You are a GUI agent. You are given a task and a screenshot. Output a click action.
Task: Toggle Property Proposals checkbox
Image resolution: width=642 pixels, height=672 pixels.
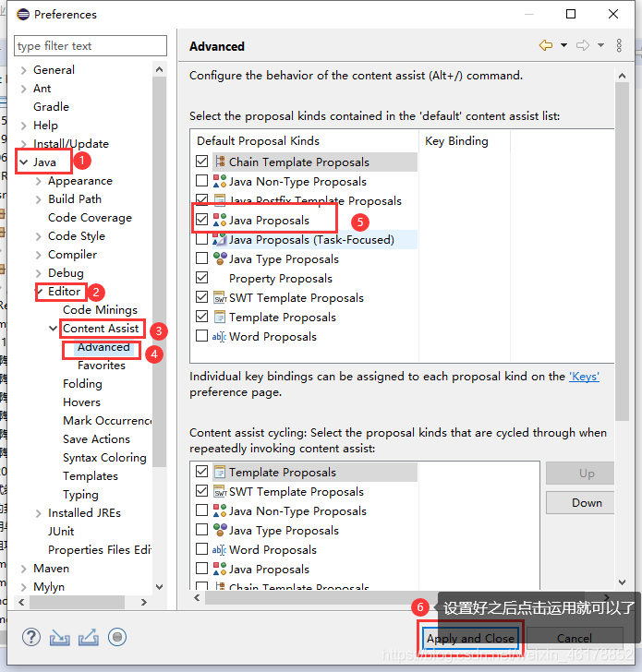[x=201, y=277]
